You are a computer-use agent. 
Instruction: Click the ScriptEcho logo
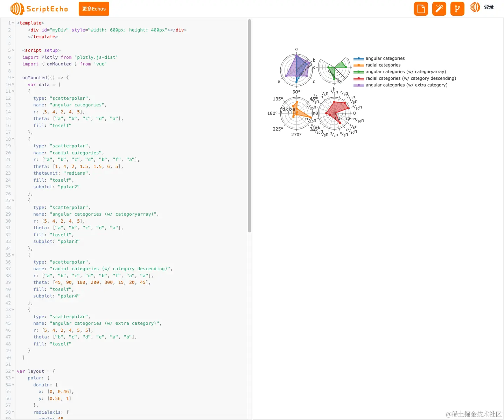(x=39, y=9)
